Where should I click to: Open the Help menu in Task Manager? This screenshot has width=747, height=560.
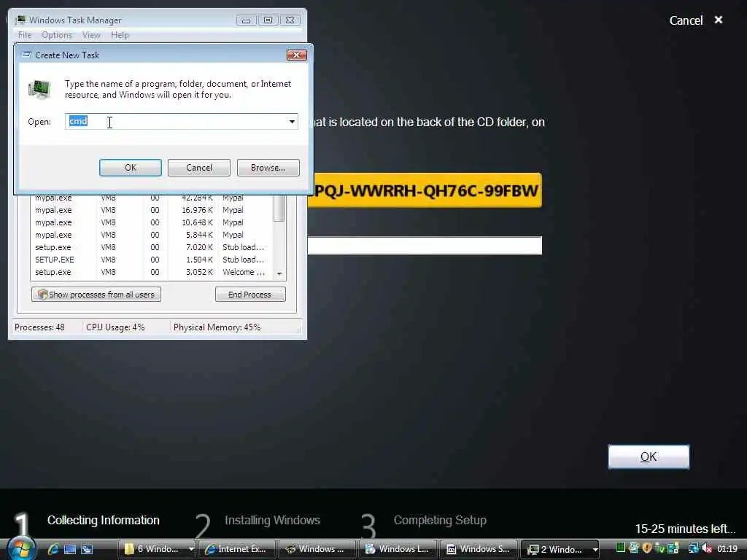(120, 35)
